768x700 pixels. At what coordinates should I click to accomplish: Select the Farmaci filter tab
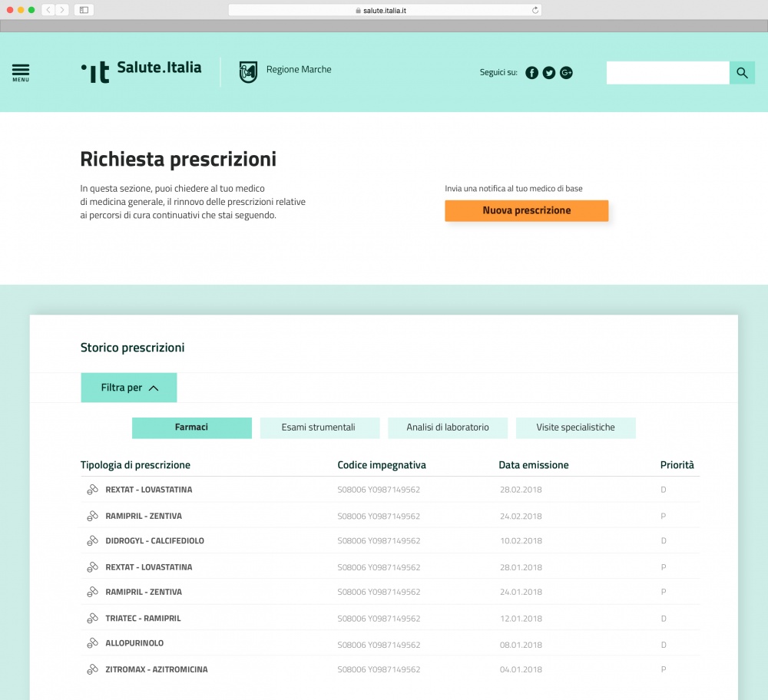coord(191,428)
